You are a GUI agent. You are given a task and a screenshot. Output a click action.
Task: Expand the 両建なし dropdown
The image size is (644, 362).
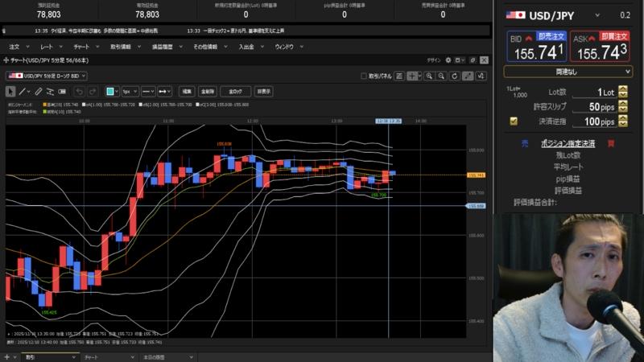point(568,72)
